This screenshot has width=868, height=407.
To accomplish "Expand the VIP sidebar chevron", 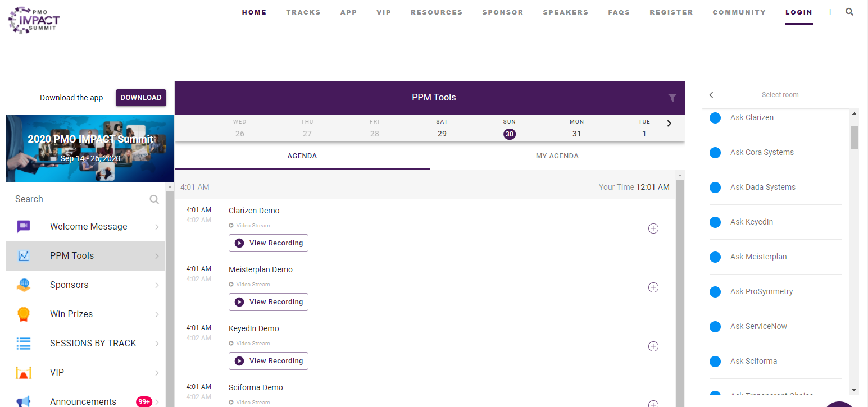I will coord(157,373).
